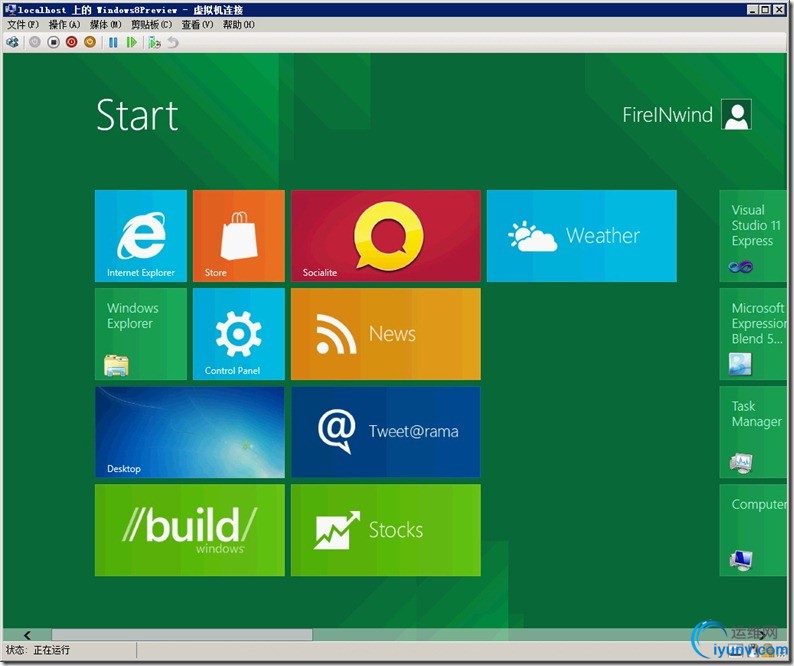Click the user avatar picture
Viewport: 794px width, 666px height.
pyautogui.click(x=736, y=114)
